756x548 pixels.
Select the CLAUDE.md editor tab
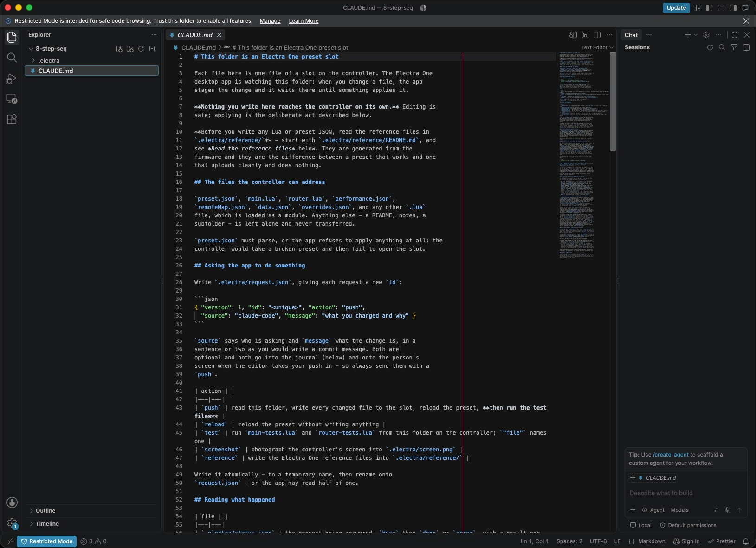click(194, 35)
